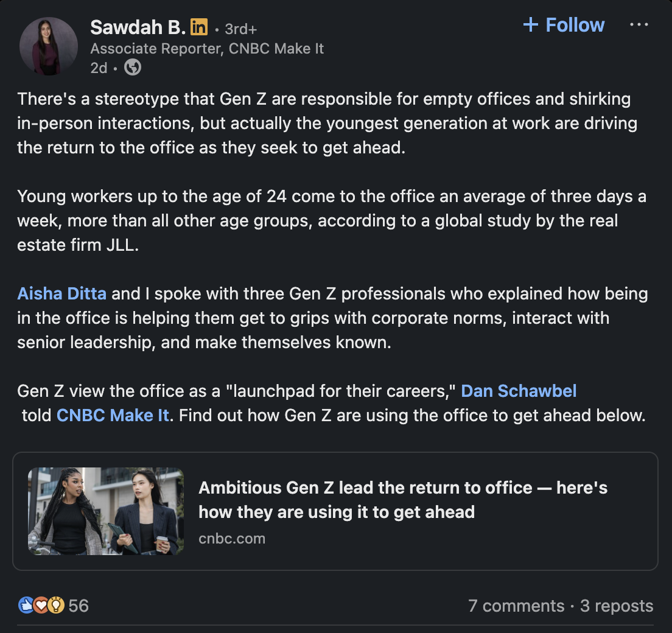The width and height of the screenshot is (672, 633).
Task: Click the LinkedIn premium badge icon
Action: click(199, 27)
